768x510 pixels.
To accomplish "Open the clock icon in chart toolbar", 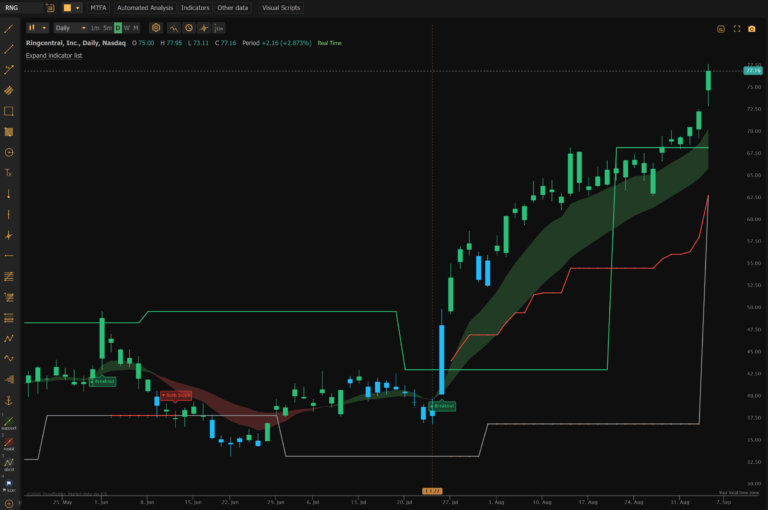I will pyautogui.click(x=189, y=28).
